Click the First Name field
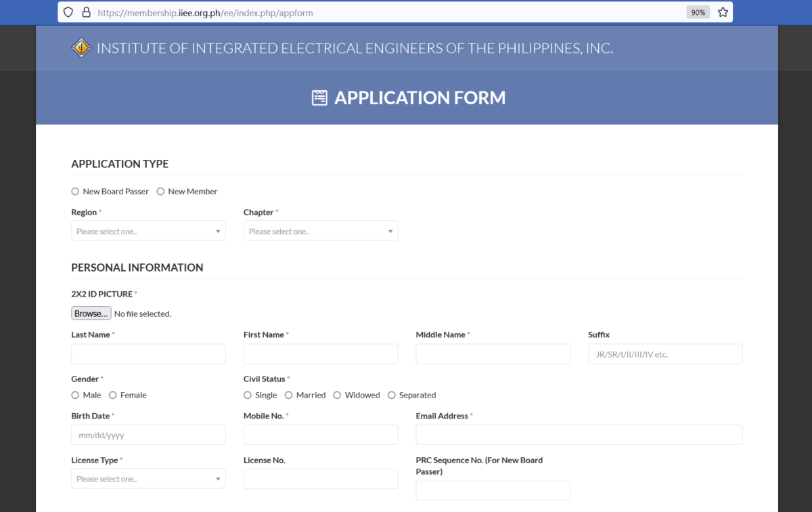 pos(321,354)
